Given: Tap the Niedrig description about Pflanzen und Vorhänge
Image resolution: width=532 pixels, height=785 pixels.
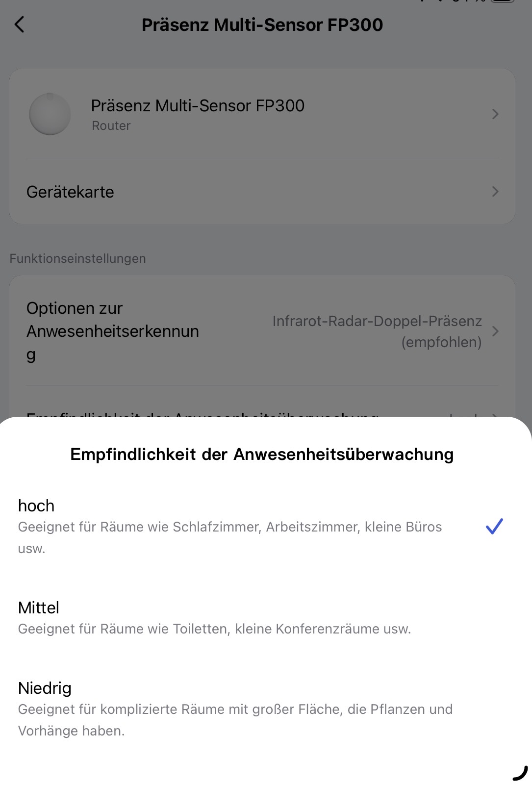Looking at the screenshot, I should coord(235,720).
